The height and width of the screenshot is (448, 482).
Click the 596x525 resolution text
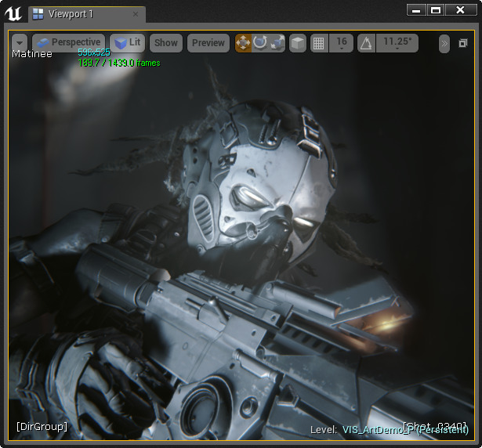(94, 52)
